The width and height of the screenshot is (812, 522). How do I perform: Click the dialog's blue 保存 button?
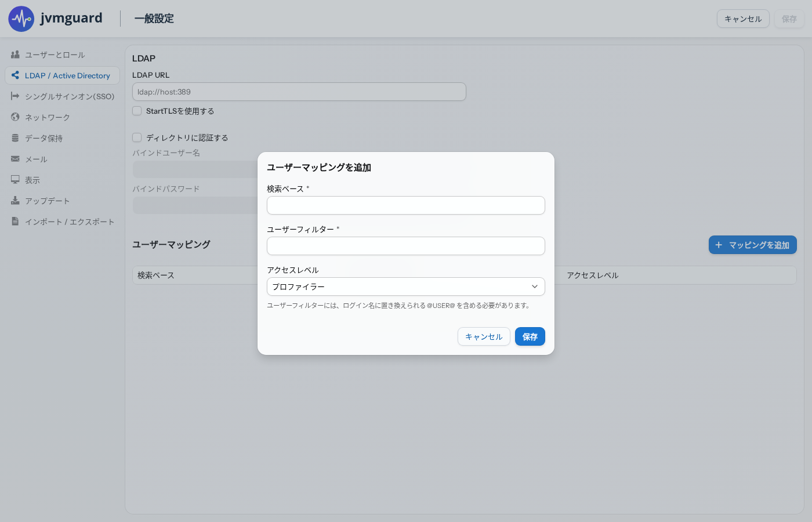tap(530, 336)
